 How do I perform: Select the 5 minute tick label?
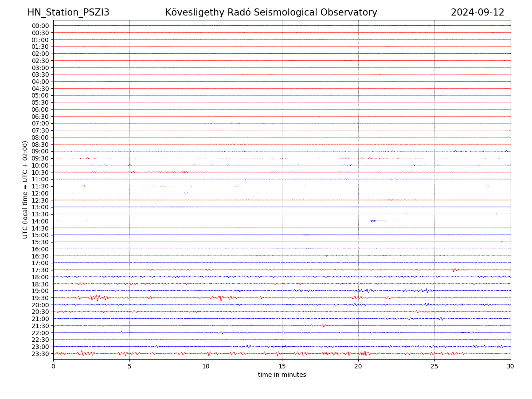(129, 366)
